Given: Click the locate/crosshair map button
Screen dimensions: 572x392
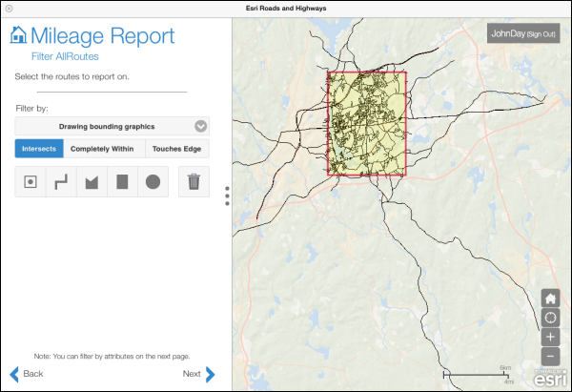Looking at the screenshot, I should click(550, 317).
